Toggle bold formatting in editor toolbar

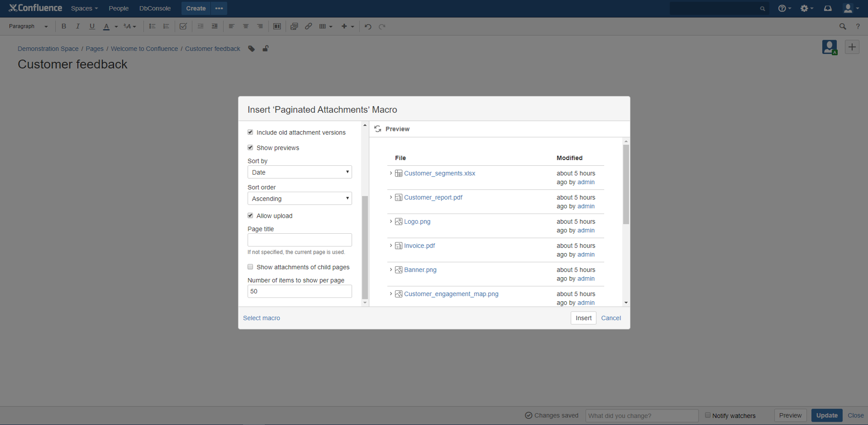coord(64,26)
